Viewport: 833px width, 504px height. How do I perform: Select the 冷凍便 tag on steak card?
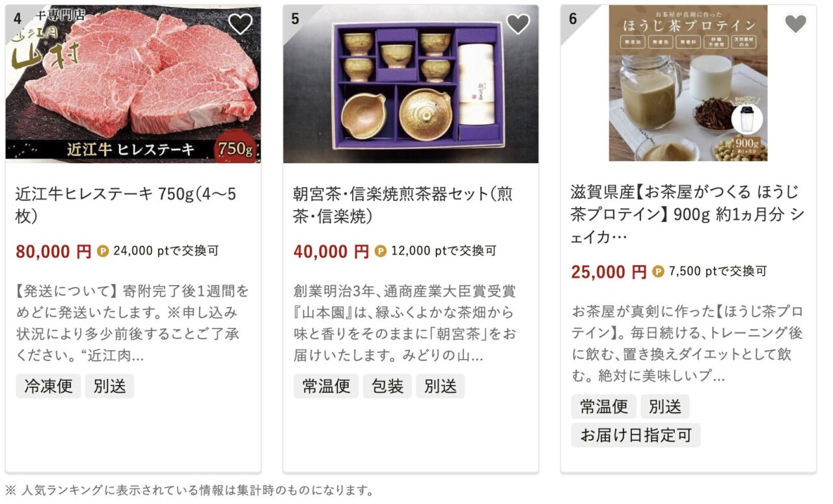click(48, 386)
